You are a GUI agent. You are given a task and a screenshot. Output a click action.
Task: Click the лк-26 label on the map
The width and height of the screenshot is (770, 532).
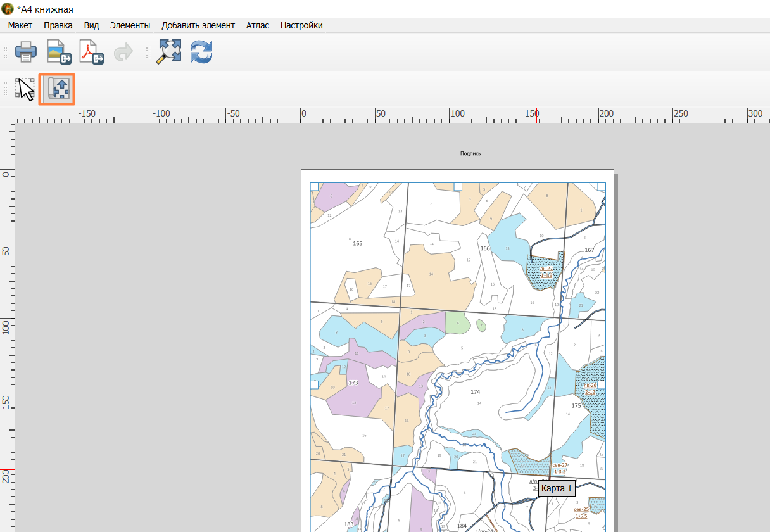coord(590,385)
